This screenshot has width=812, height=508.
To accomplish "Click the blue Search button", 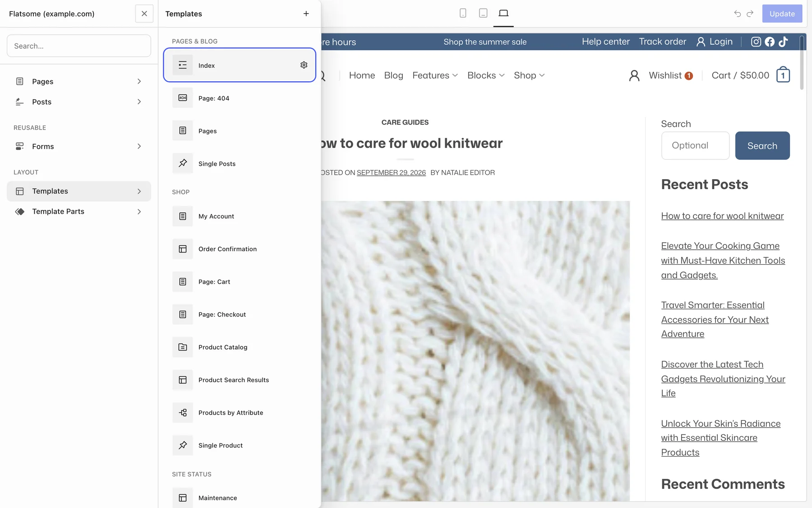I will (x=762, y=145).
